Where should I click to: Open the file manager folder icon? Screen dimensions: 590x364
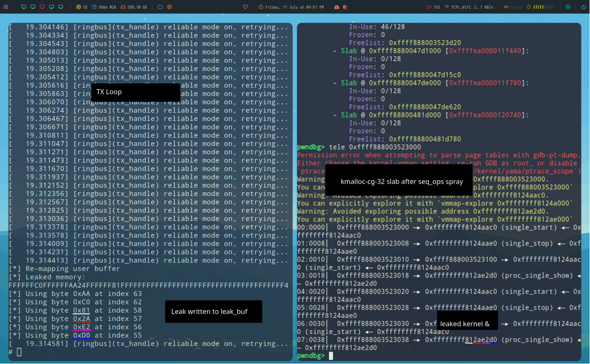[160, 7]
